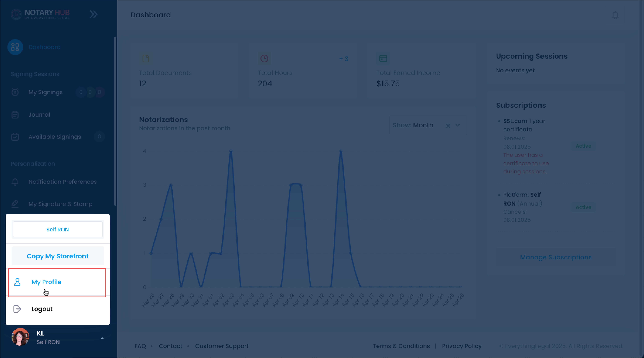
Task: Open Notification Preferences page
Action: [x=63, y=182]
